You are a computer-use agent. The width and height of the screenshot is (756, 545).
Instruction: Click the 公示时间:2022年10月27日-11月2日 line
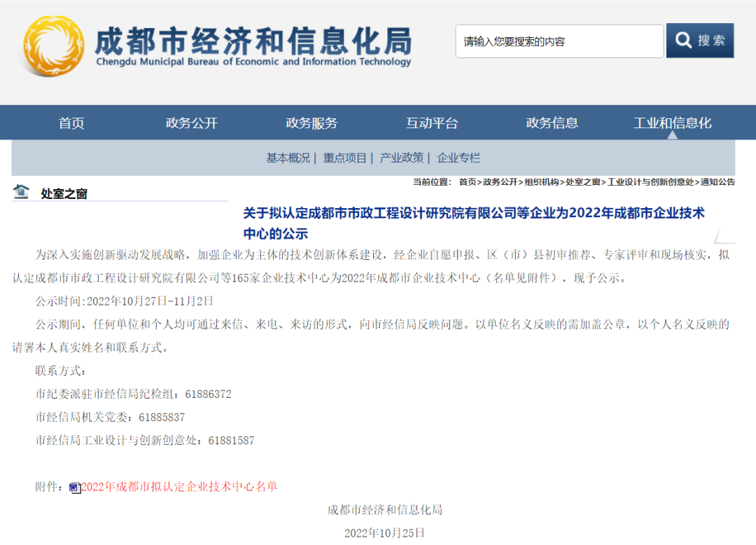click(124, 301)
